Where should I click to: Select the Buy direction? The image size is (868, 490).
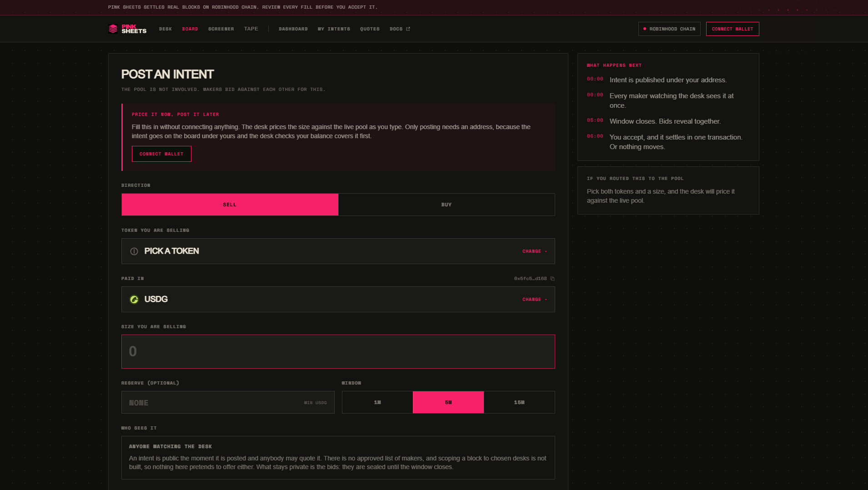(x=447, y=205)
